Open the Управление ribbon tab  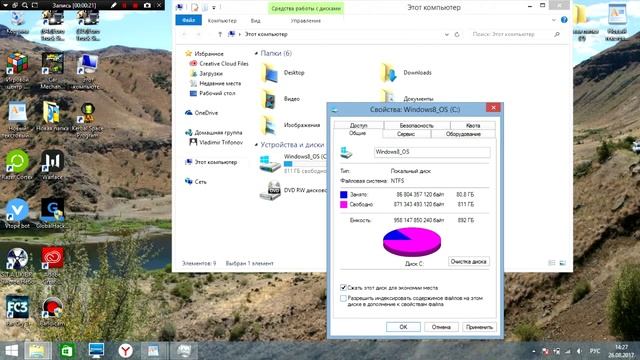tap(306, 20)
